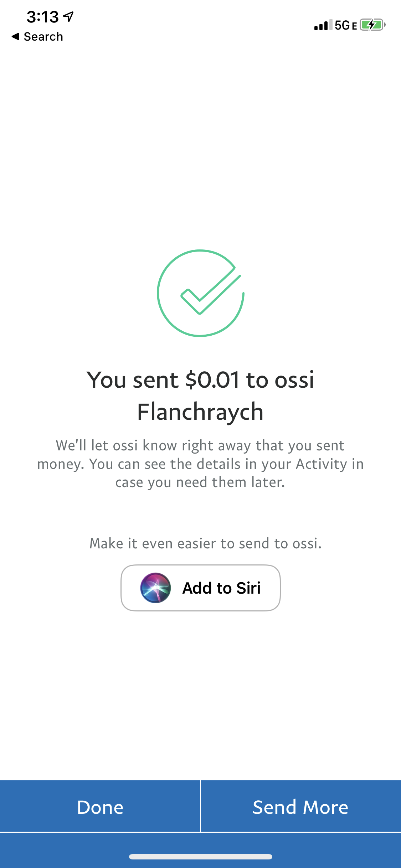Viewport: 401px width, 868px height.
Task: Tap the Add to Siri button
Action: pyautogui.click(x=201, y=588)
